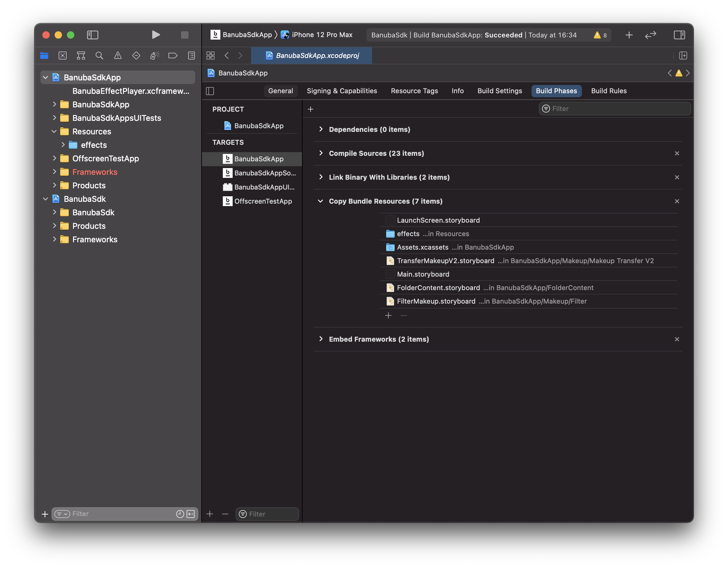Expand Link Binary With Libraries section
This screenshot has width=728, height=568.
321,177
